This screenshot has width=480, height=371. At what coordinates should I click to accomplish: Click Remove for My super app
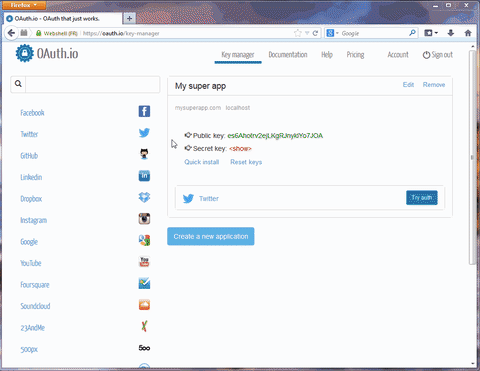tap(434, 85)
